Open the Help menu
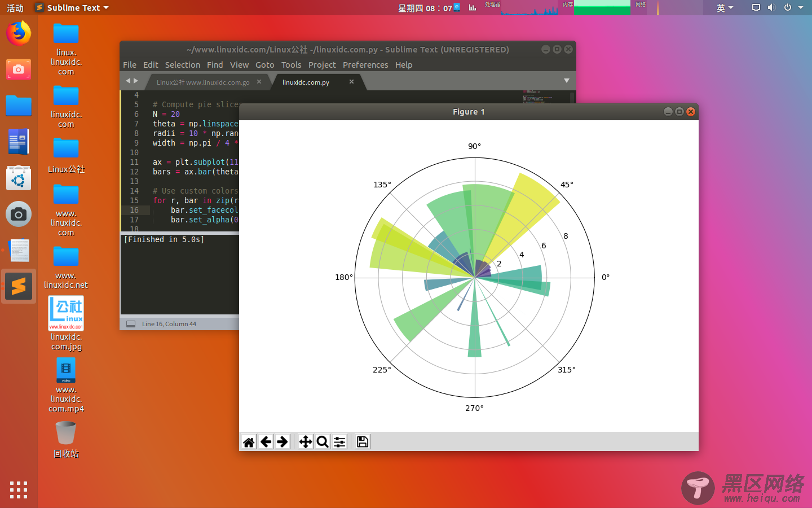This screenshot has height=508, width=812. click(404, 65)
